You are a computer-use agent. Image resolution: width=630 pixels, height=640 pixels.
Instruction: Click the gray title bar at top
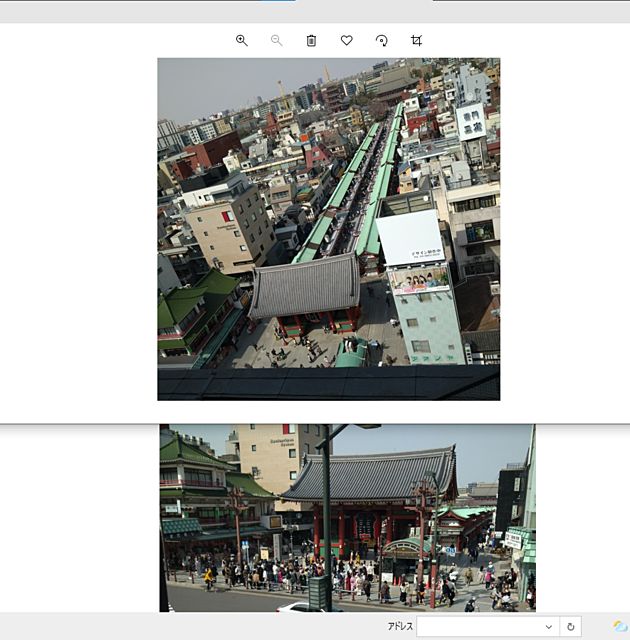(x=150, y=11)
